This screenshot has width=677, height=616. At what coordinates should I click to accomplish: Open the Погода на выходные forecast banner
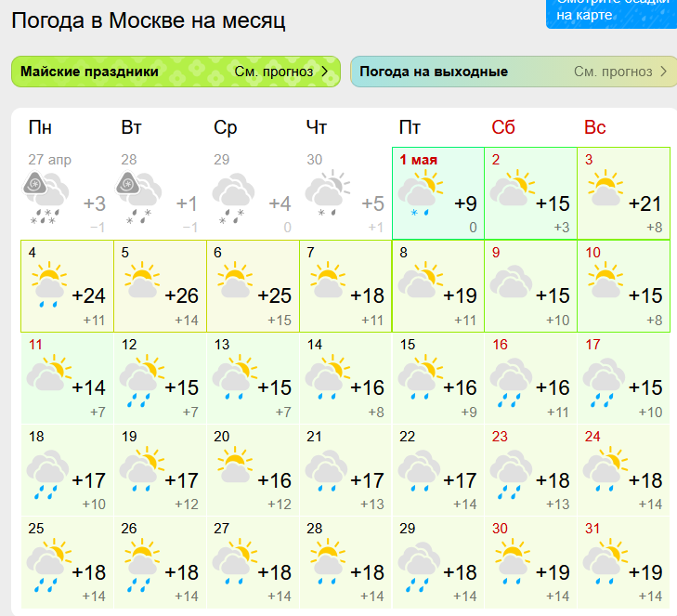[514, 72]
